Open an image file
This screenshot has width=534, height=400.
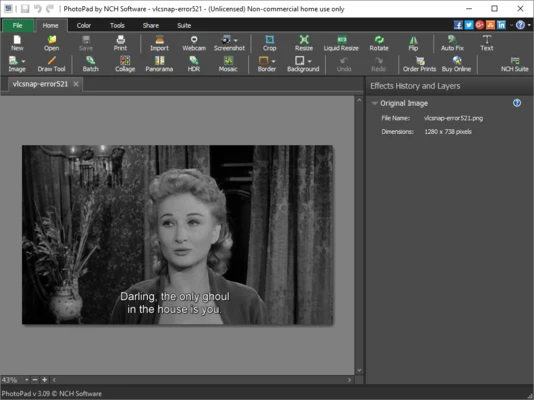coord(51,43)
